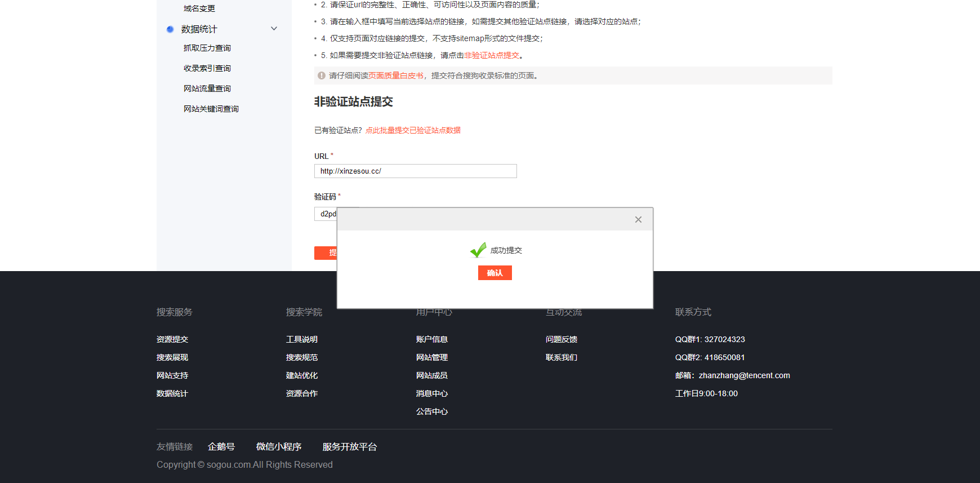Screen dimensions: 980x483
Task: Click the 搜索学院 footer heading
Action: tap(304, 312)
